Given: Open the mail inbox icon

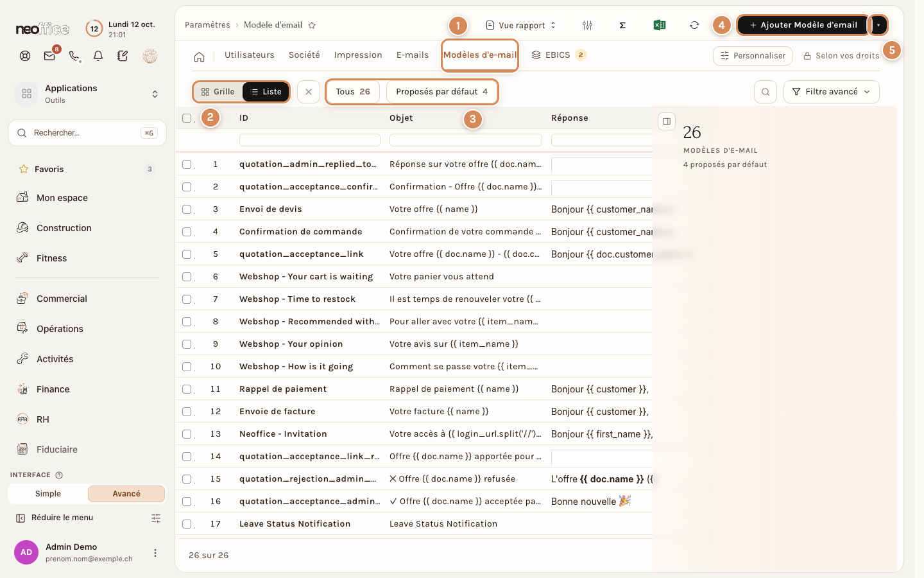Looking at the screenshot, I should [x=49, y=56].
